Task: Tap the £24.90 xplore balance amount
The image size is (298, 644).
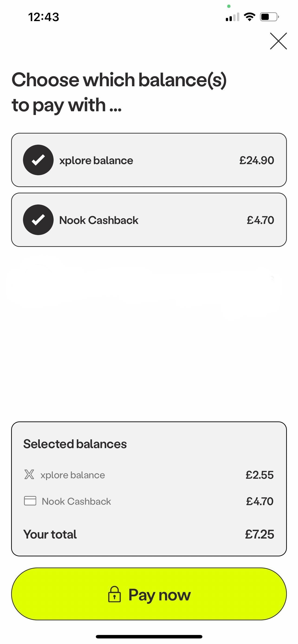Action: [x=256, y=160]
